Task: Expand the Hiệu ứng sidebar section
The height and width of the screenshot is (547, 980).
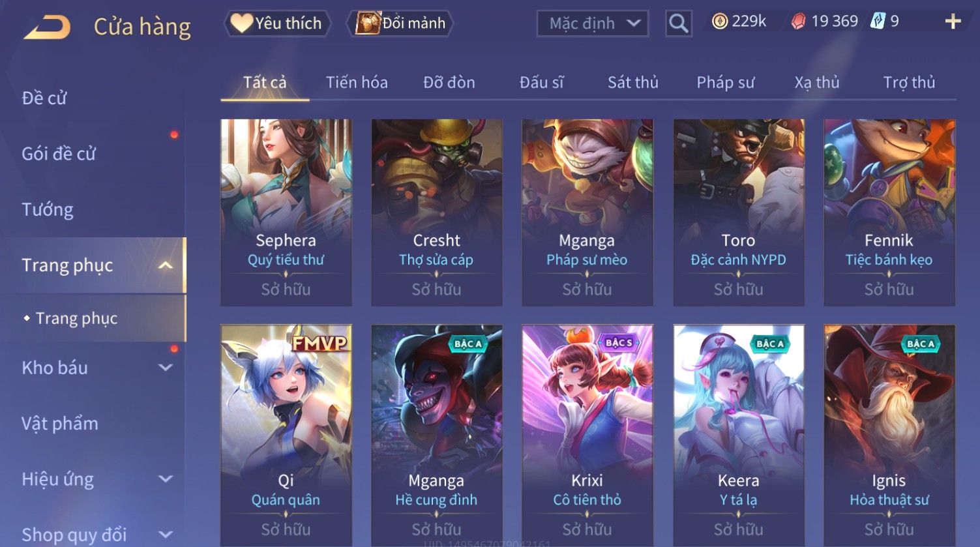Action: pyautogui.click(x=166, y=479)
